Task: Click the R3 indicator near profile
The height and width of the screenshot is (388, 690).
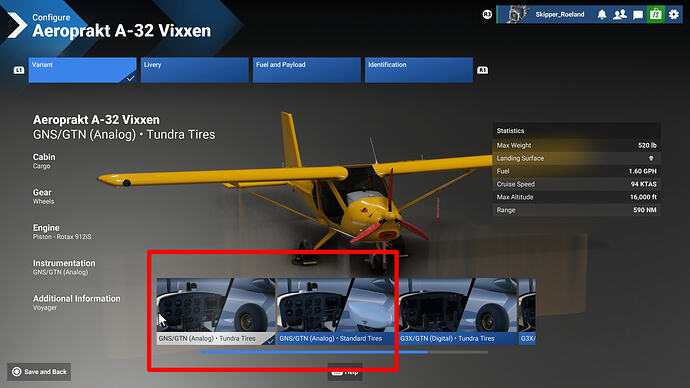Action: click(487, 15)
